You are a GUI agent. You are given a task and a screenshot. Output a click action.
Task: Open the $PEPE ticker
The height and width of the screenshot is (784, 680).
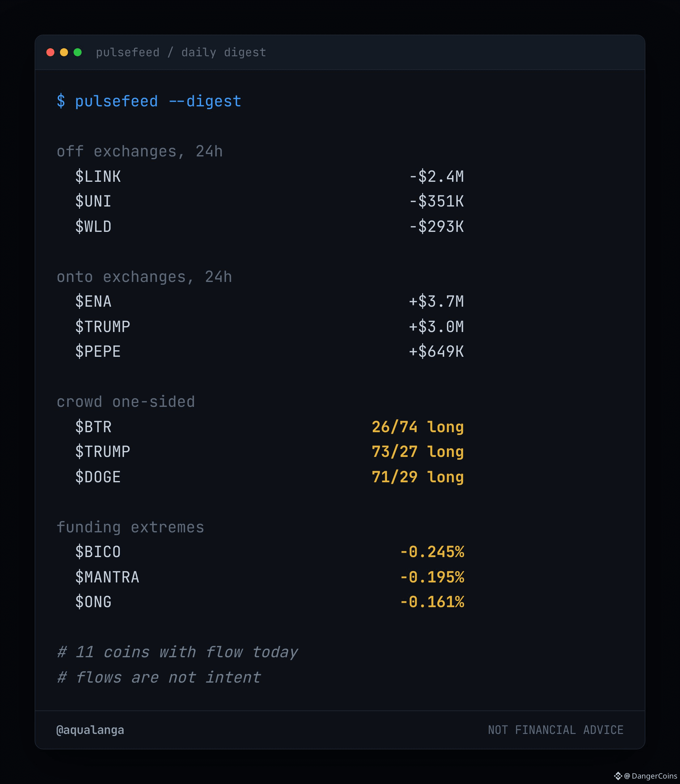[98, 352]
